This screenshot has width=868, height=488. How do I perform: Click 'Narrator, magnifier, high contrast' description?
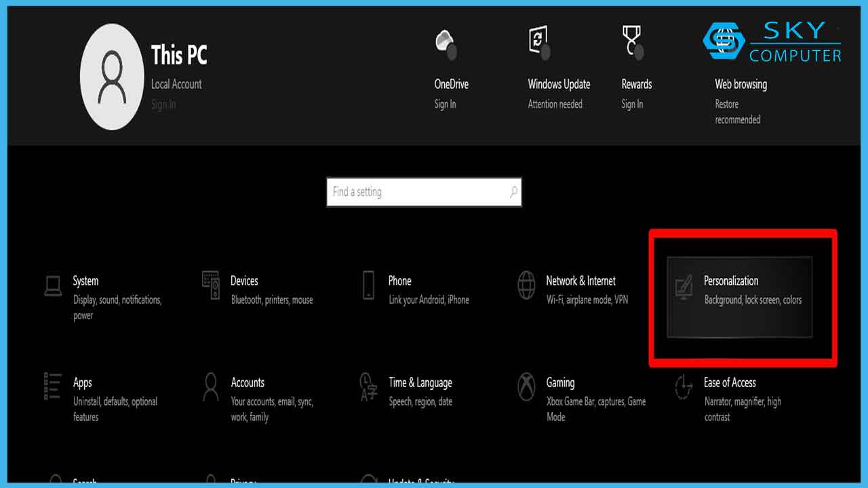pyautogui.click(x=743, y=409)
